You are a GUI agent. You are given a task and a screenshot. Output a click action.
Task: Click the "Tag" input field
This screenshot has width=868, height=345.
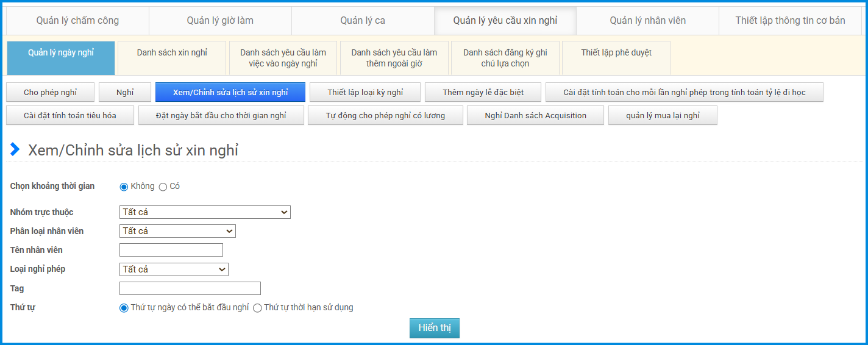click(x=190, y=288)
